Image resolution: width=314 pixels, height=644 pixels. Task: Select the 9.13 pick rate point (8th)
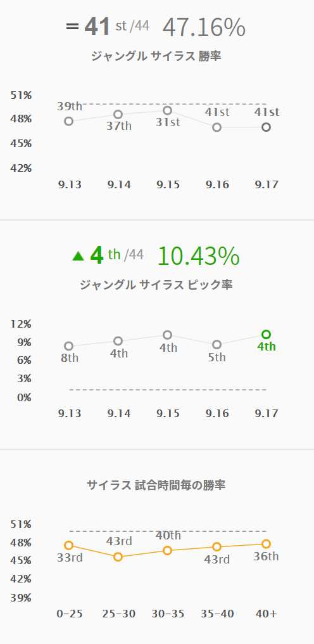click(69, 346)
